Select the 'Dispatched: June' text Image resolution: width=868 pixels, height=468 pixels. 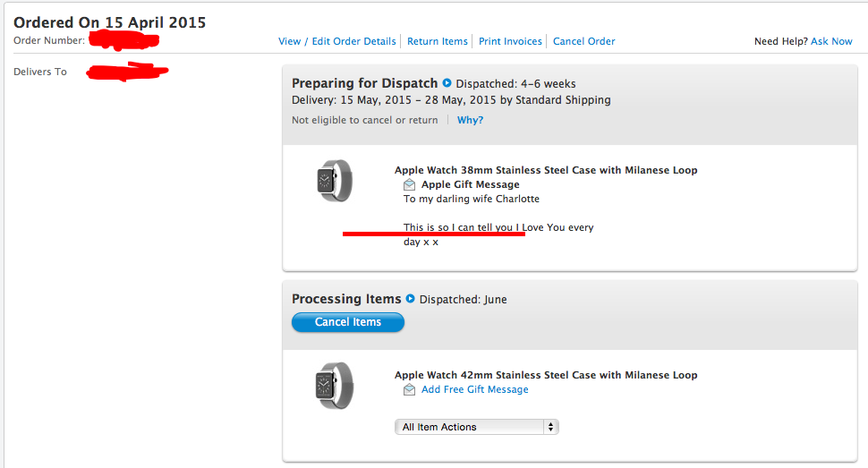click(463, 300)
